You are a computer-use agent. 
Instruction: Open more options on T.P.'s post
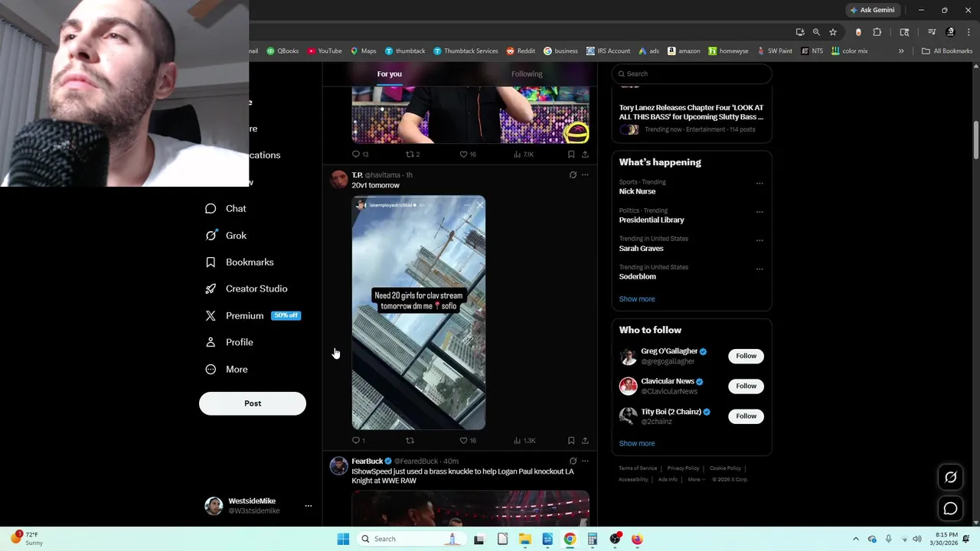pyautogui.click(x=585, y=174)
